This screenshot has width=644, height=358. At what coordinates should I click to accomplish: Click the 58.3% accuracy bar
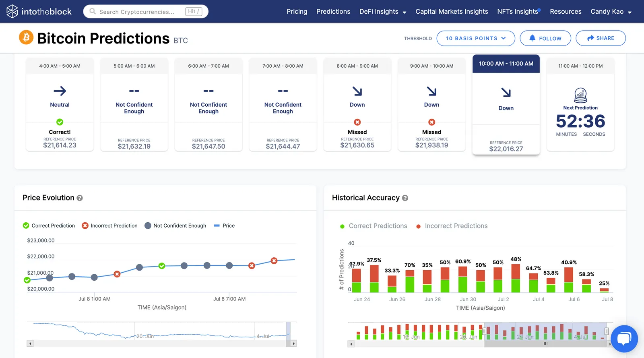(x=586, y=286)
